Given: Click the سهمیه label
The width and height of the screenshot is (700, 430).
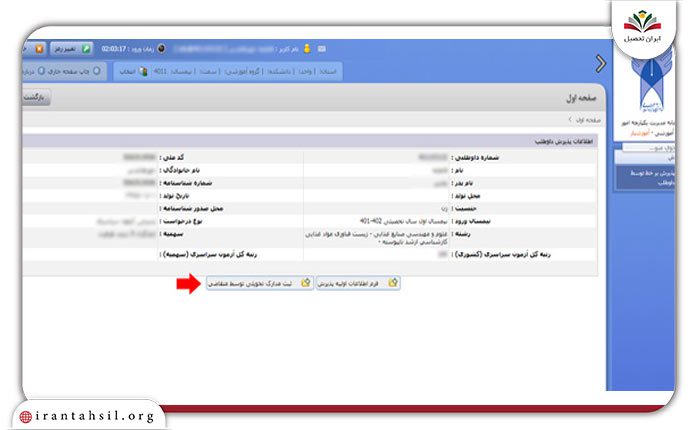Looking at the screenshot, I should pos(171,234).
